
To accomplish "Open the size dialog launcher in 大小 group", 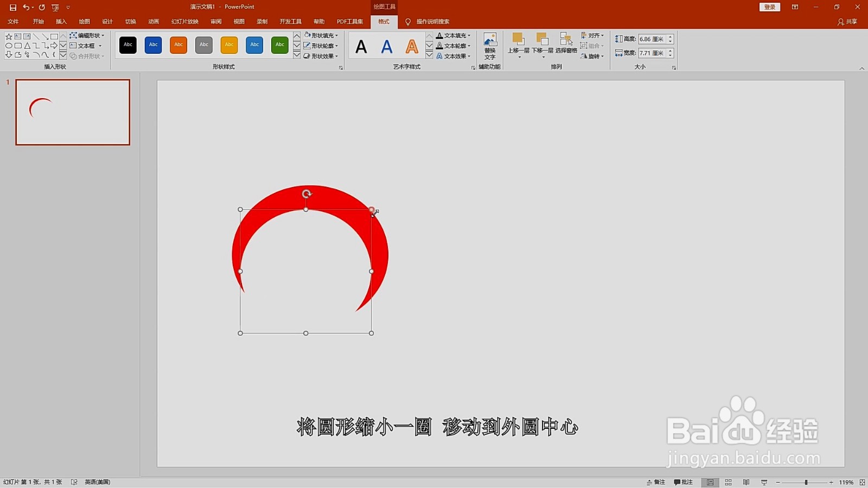I will click(674, 68).
